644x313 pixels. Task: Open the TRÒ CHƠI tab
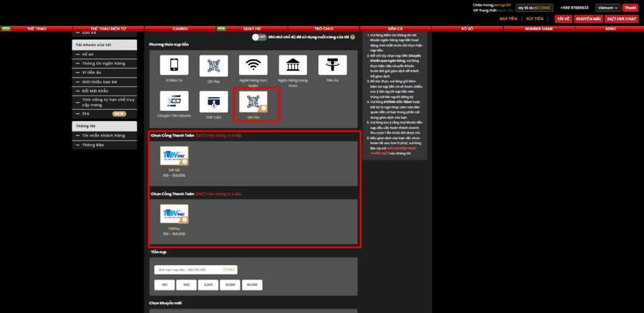[324, 29]
